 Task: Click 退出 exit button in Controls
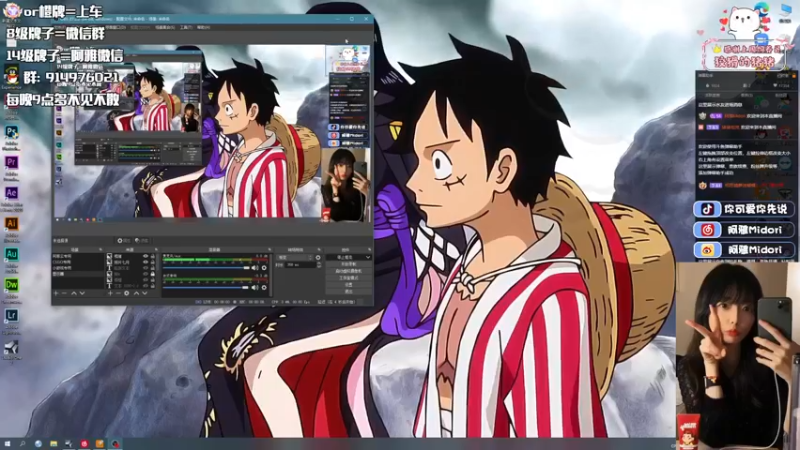[348, 291]
